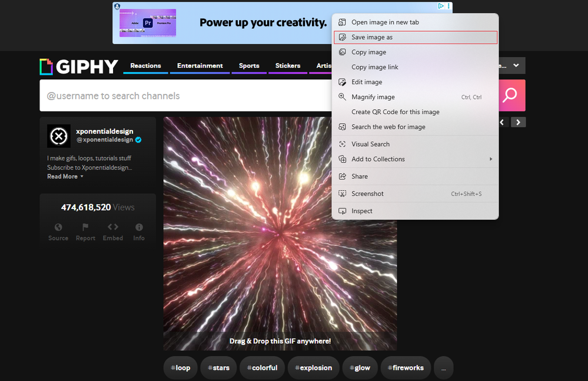Choose Magnify image from context menu
588x381 pixels.
[415, 97]
